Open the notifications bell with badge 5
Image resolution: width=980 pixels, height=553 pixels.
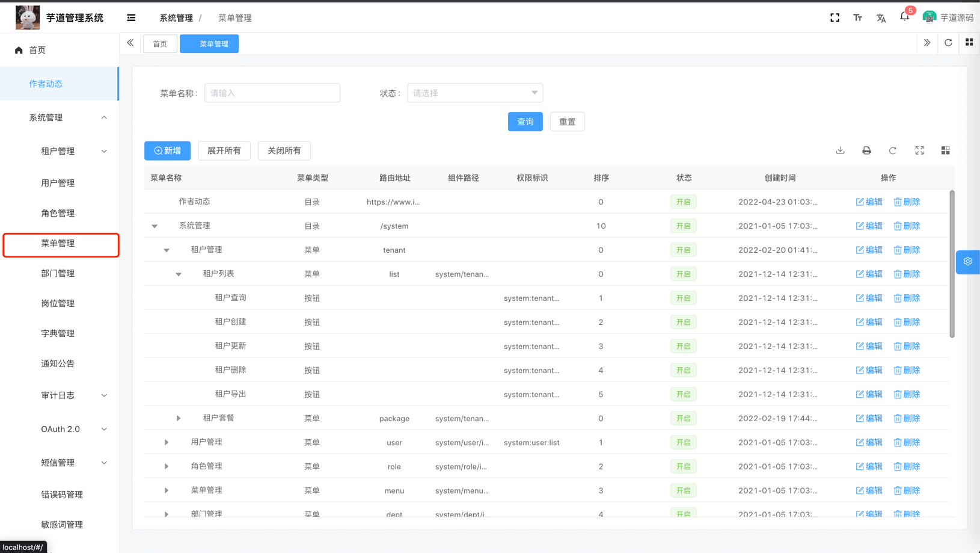tap(905, 17)
